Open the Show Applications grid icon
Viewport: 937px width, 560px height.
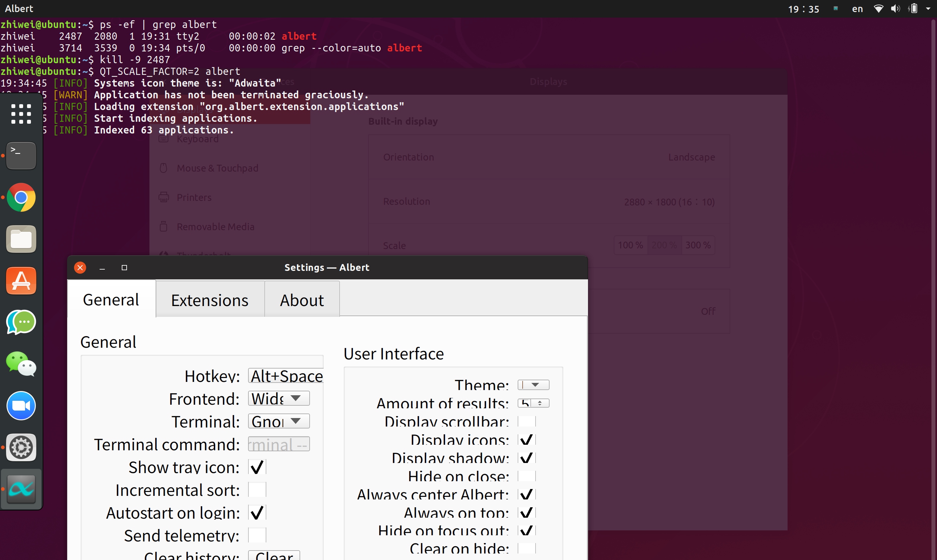point(21,114)
